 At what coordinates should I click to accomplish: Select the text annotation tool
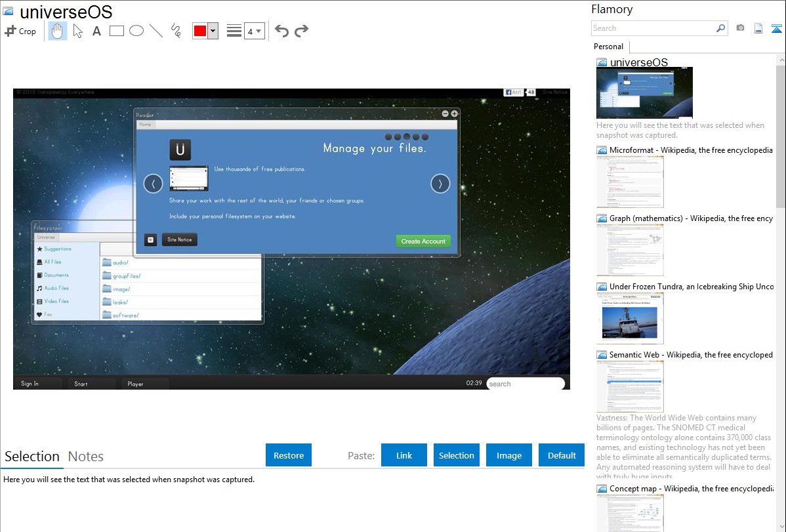[96, 31]
